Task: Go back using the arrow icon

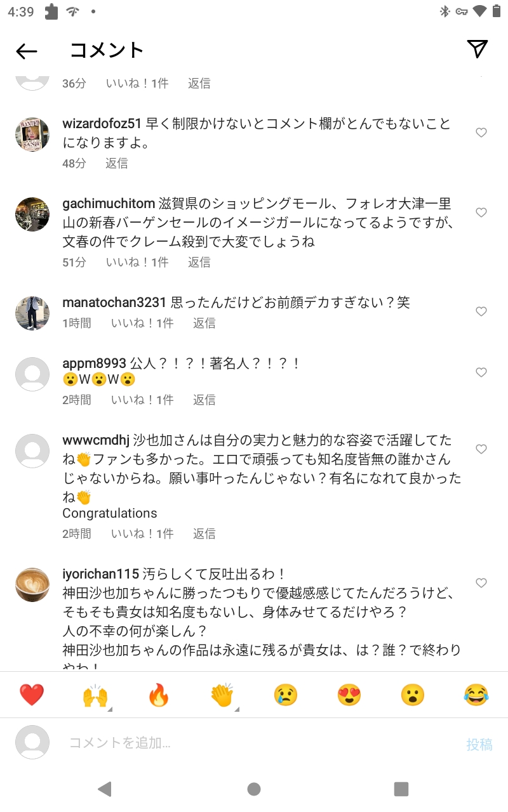Action: click(x=27, y=51)
